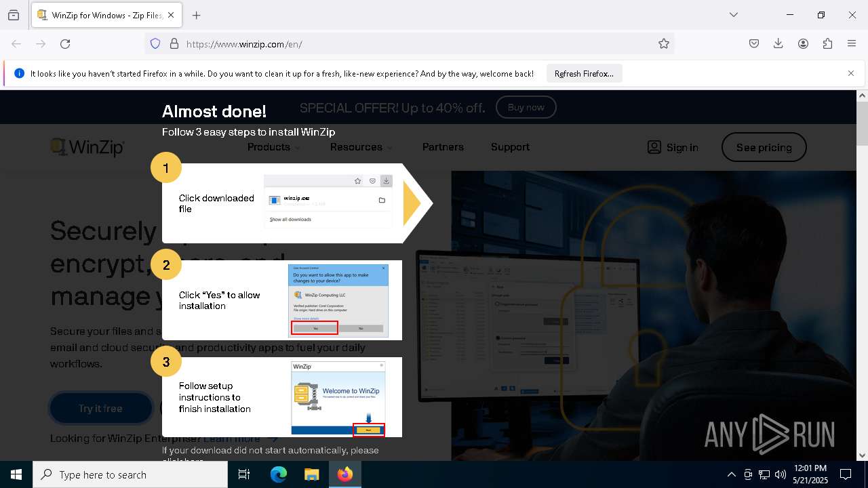
Task: Click the Try it free button
Action: (100, 408)
